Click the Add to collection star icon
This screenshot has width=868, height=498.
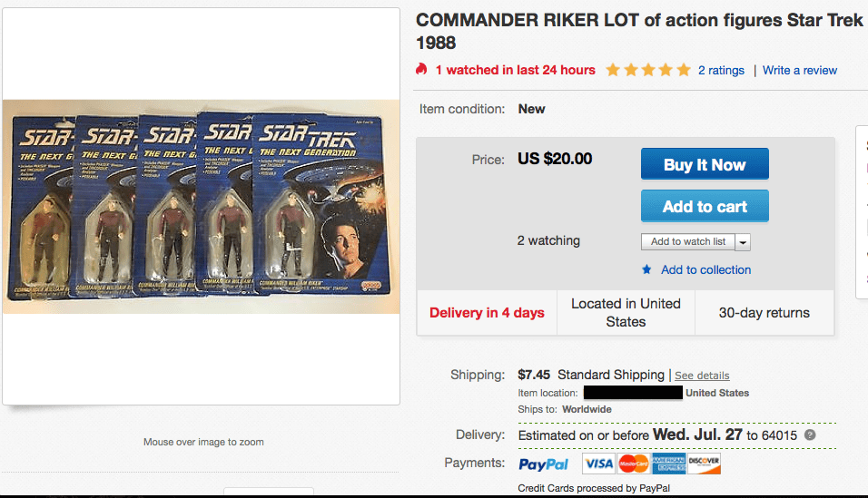[x=646, y=269]
